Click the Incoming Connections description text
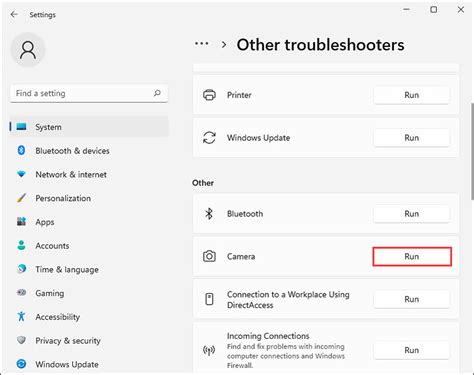Screen dimensions: 474x375 (286, 356)
